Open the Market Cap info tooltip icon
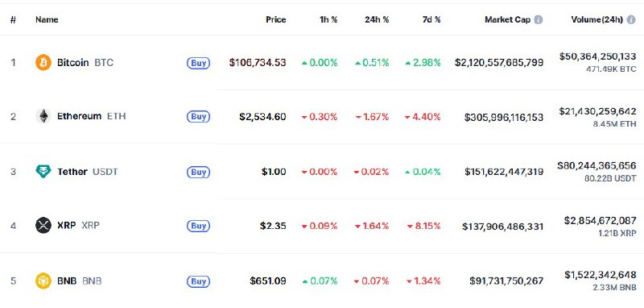 (538, 19)
